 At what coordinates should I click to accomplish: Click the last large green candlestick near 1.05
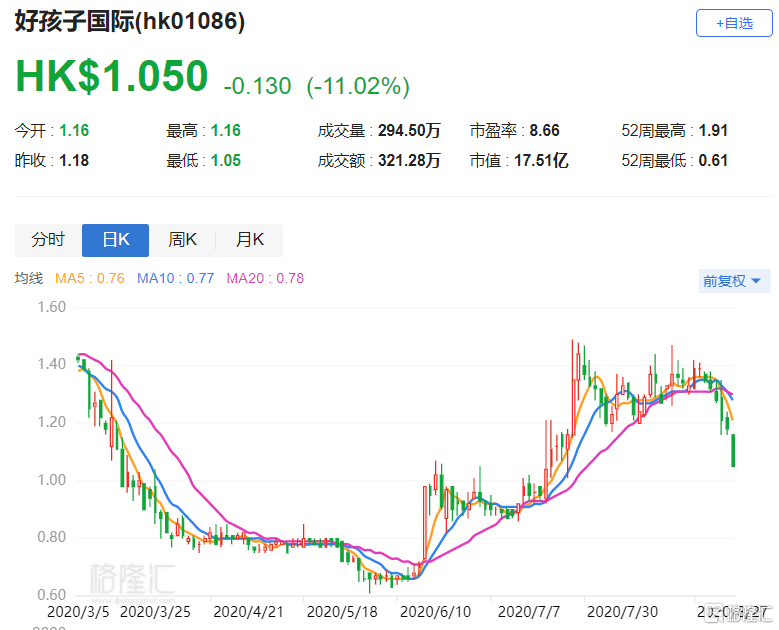(733, 450)
